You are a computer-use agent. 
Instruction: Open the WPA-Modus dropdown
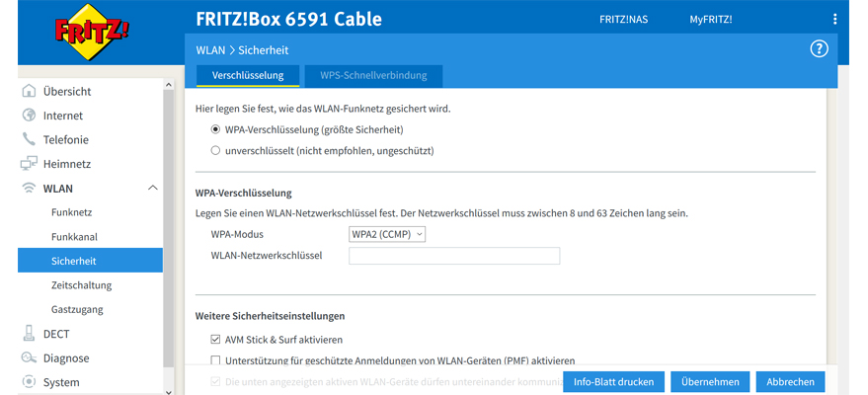pyautogui.click(x=387, y=234)
